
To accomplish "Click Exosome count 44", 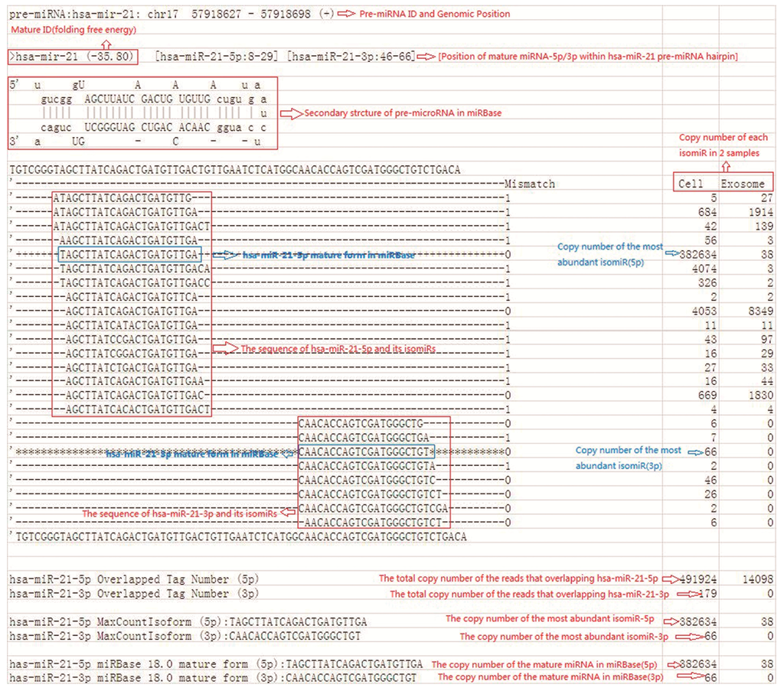I will (767, 381).
